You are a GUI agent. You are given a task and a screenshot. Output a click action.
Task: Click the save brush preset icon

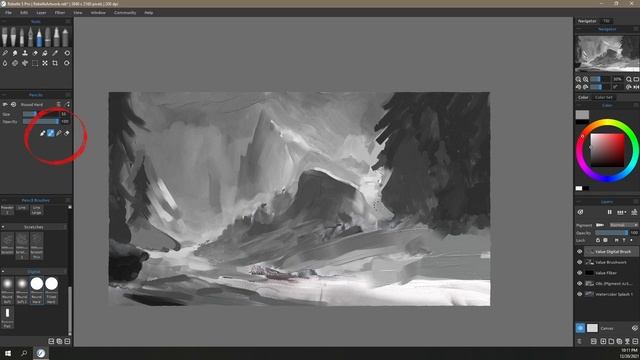coord(67,104)
